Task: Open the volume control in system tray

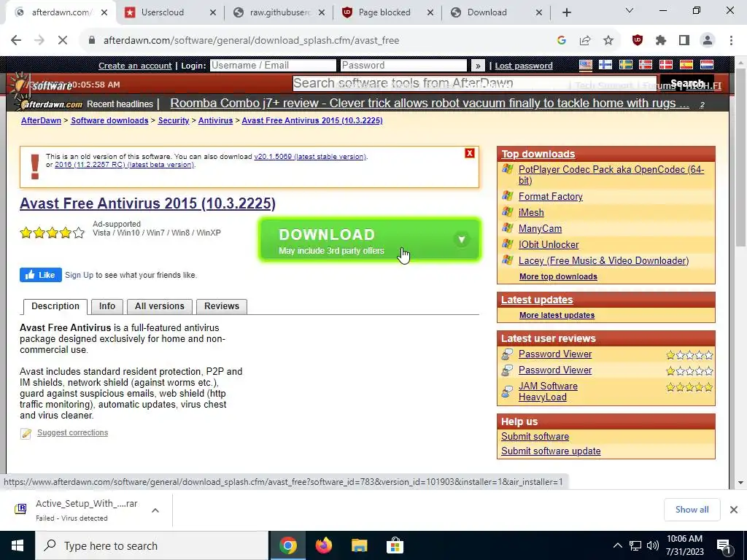Action: (x=653, y=545)
